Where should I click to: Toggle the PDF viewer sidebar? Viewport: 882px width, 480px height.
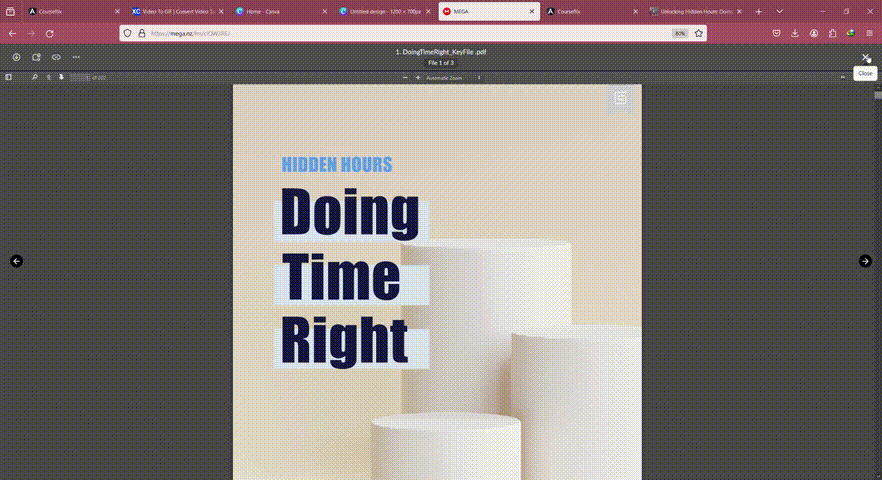coord(8,78)
